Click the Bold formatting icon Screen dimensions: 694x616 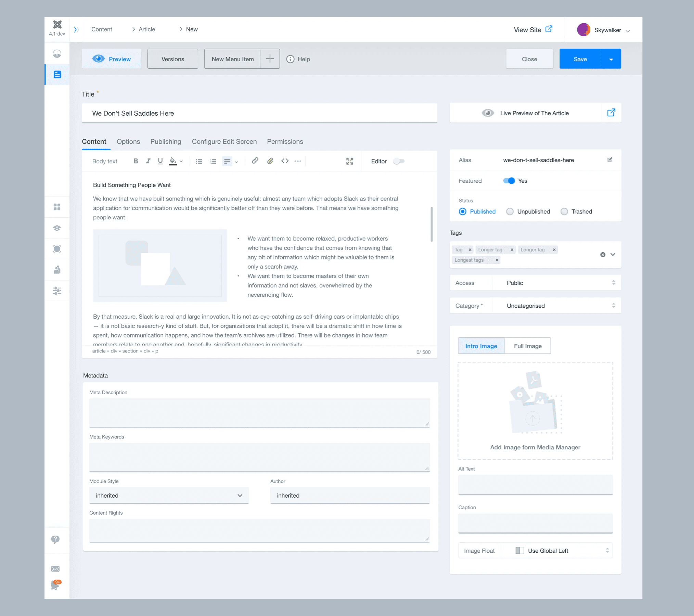pos(136,161)
